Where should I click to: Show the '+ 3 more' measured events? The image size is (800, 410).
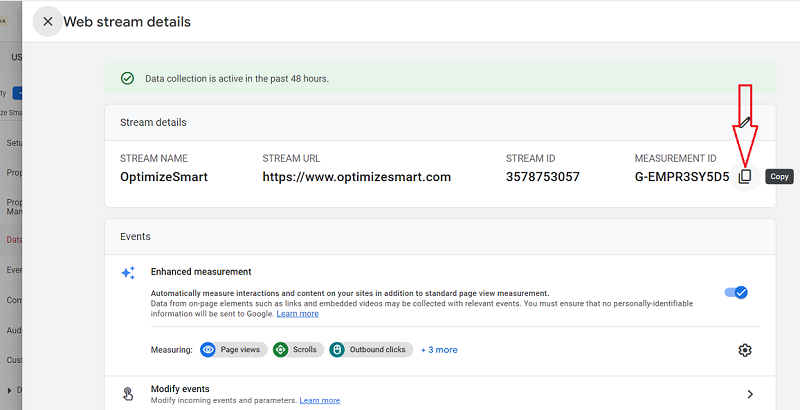(x=439, y=350)
